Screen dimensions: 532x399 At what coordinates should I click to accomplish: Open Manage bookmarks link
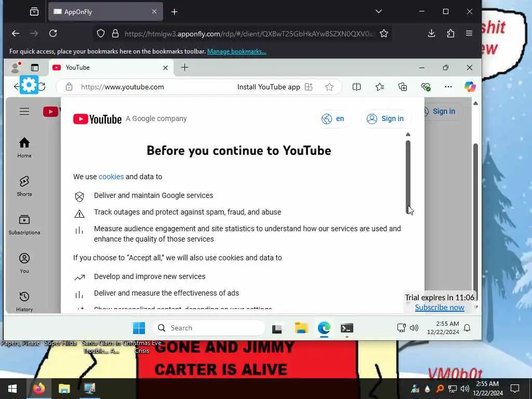[237, 51]
